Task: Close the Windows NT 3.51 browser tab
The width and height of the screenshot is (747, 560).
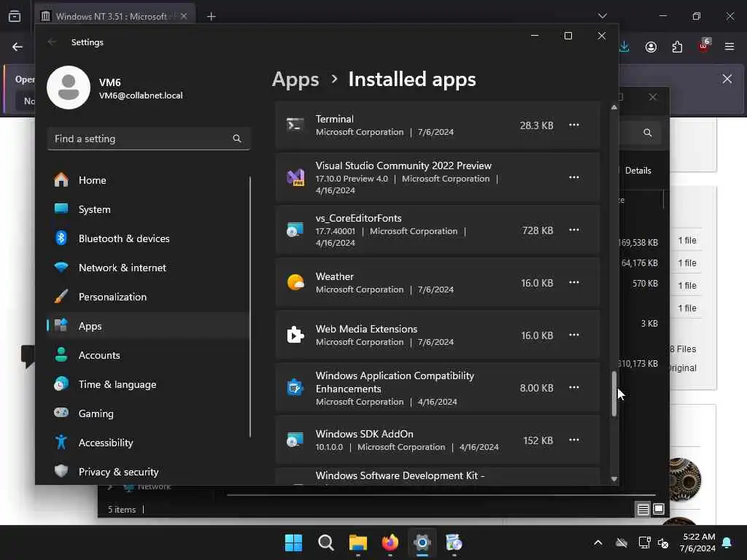Action: [184, 16]
